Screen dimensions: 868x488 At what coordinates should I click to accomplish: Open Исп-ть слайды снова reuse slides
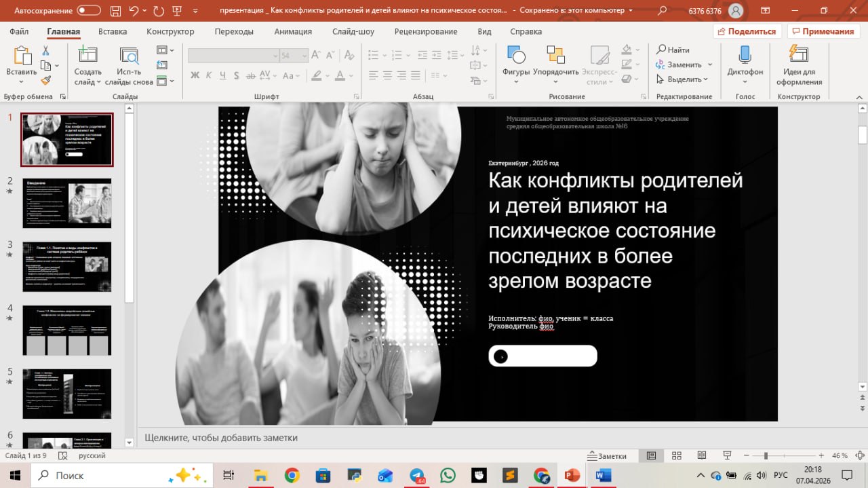tap(129, 55)
